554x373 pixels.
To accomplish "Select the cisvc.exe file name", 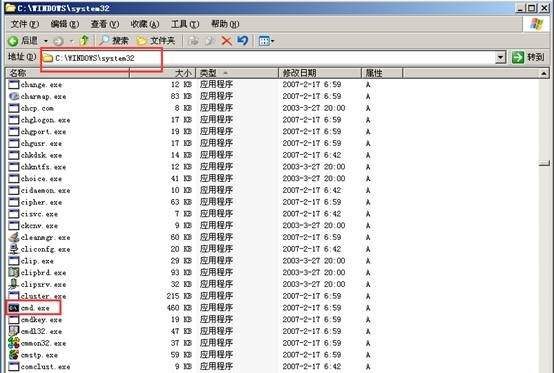I will click(x=39, y=214).
